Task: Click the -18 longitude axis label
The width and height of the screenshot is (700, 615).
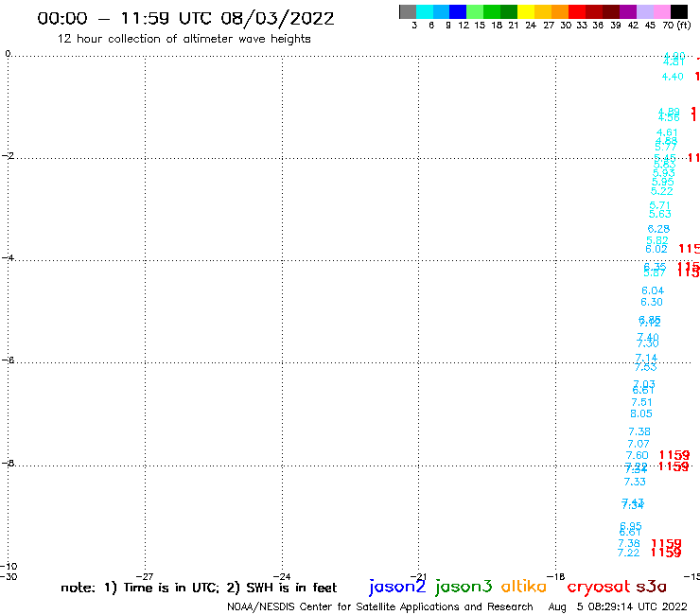Action: pos(556,576)
